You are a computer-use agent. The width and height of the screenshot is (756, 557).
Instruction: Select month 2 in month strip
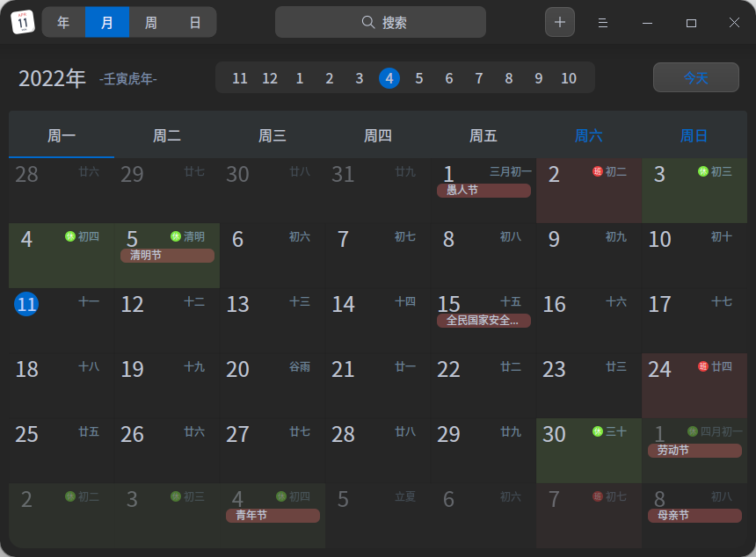[330, 78]
